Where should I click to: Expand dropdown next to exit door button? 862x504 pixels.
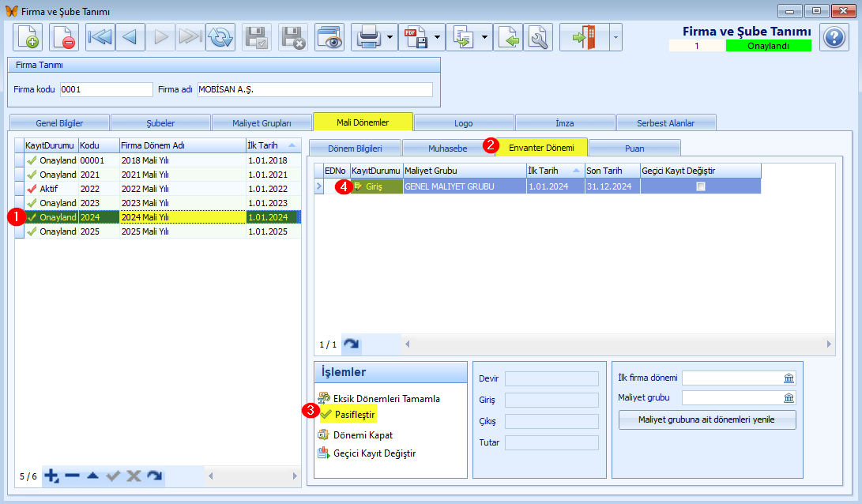(x=615, y=37)
